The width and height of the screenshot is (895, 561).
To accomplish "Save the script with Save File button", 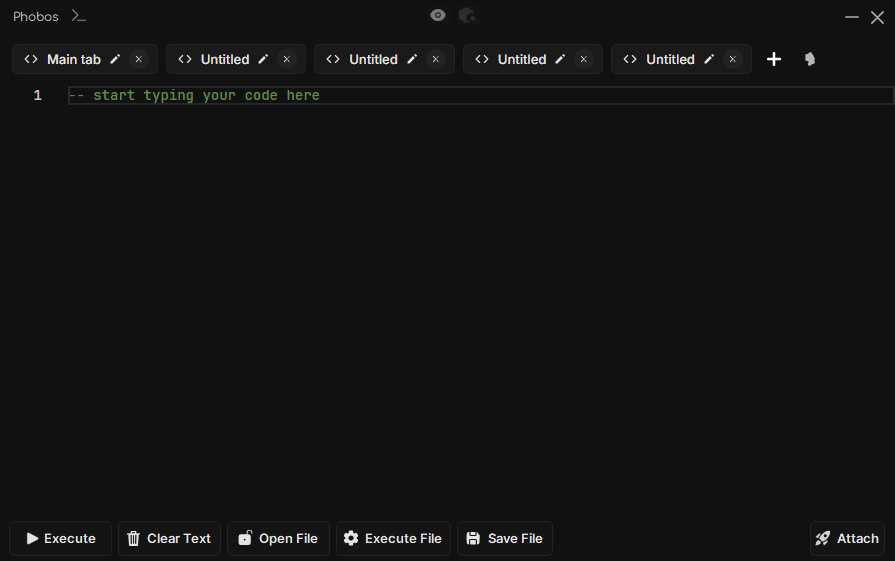I will (505, 538).
